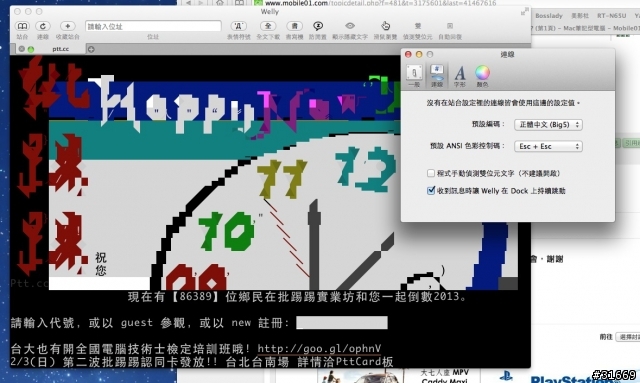Click the address field 請輸入位址

click(x=153, y=26)
